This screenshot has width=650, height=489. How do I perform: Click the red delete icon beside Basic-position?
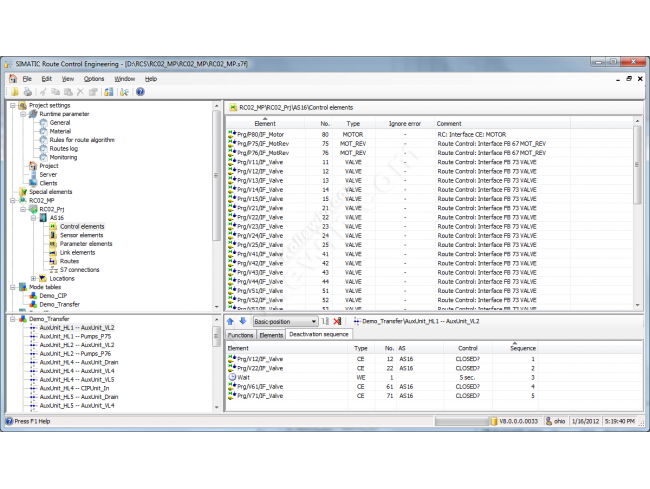click(x=337, y=321)
